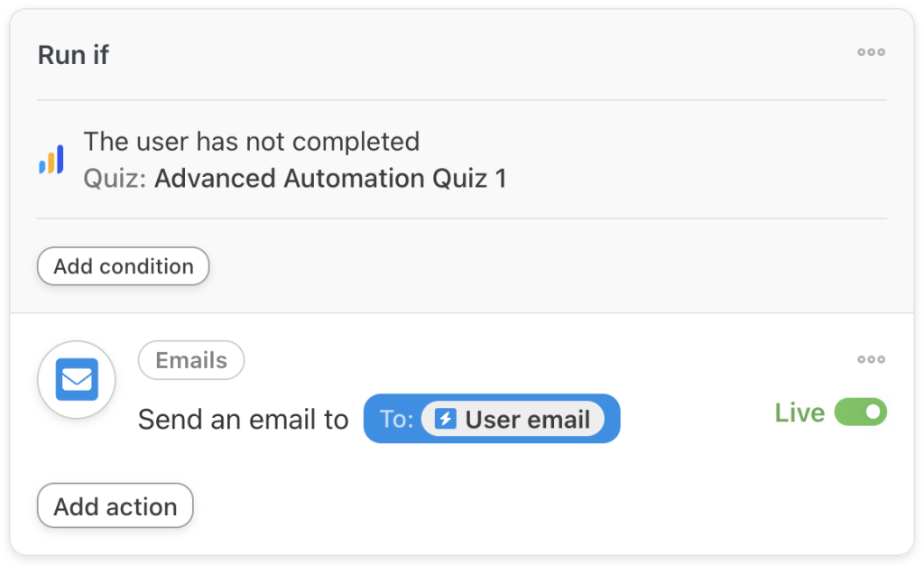Open the User email recipient selector
This screenshot has height=565, width=924.
[492, 418]
